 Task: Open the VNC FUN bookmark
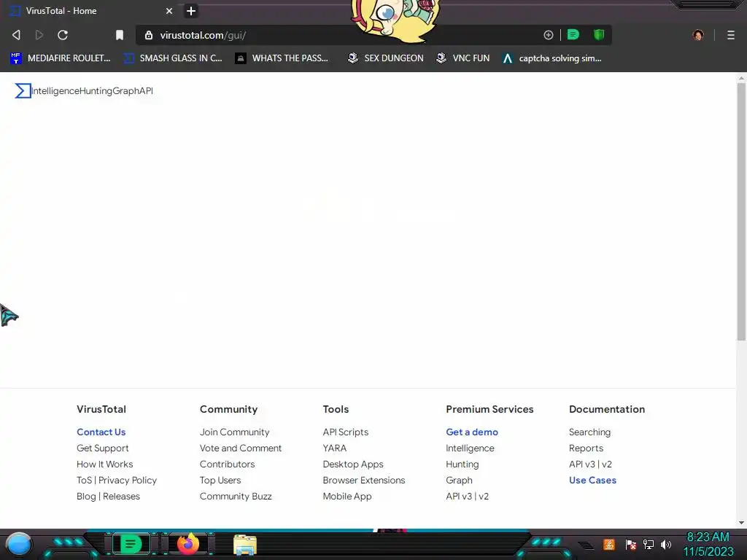tap(463, 58)
